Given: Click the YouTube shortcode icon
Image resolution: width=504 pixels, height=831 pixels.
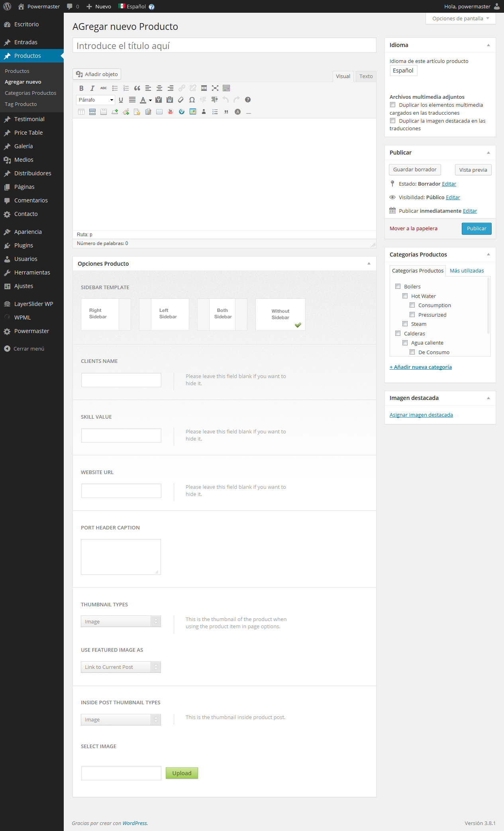Looking at the screenshot, I should 171,112.
